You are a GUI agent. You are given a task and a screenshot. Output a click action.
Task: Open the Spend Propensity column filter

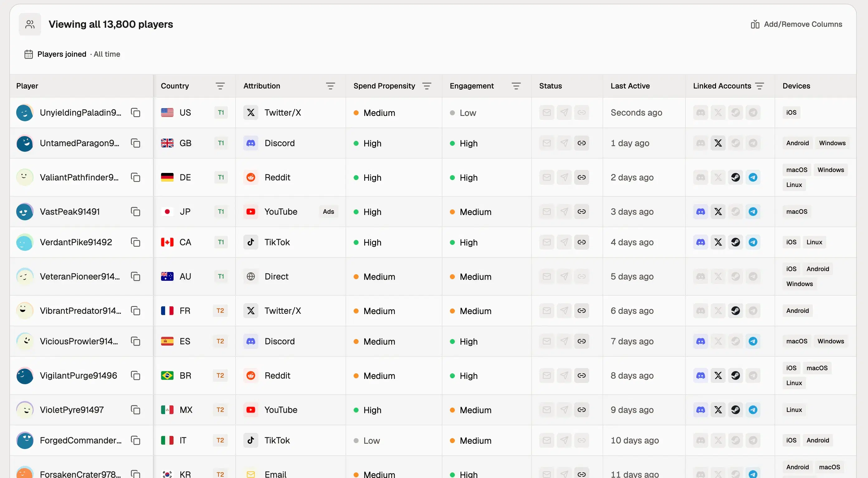427,86
